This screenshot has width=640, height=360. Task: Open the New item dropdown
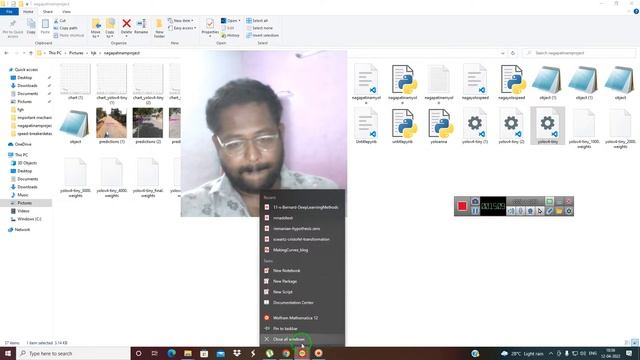pyautogui.click(x=181, y=20)
